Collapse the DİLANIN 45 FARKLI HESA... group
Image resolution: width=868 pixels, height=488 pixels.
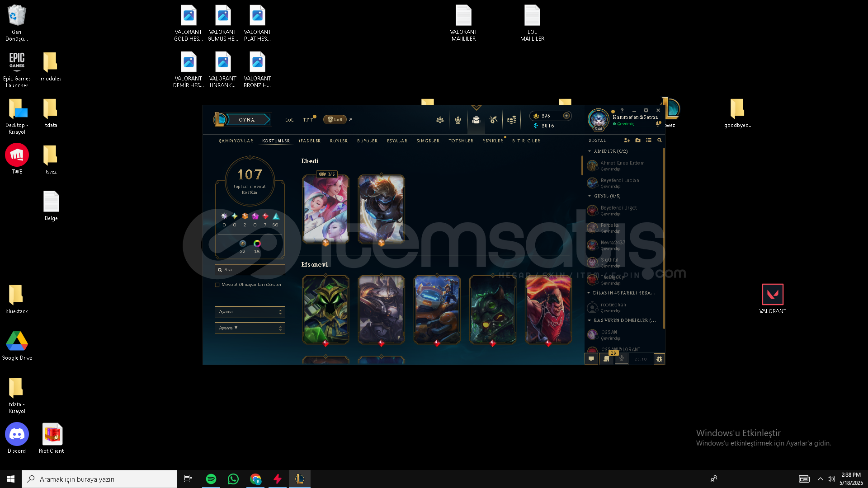coord(589,293)
